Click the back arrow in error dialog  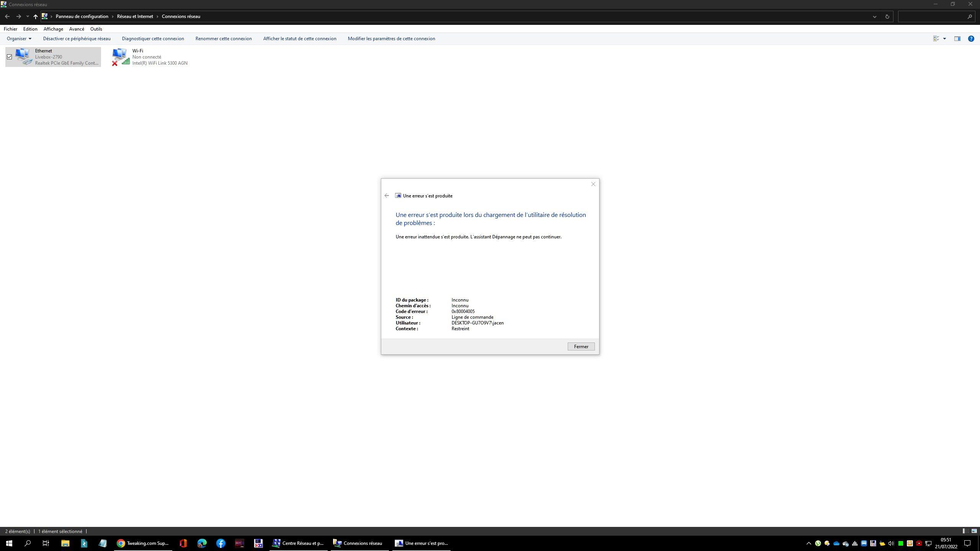(x=387, y=196)
